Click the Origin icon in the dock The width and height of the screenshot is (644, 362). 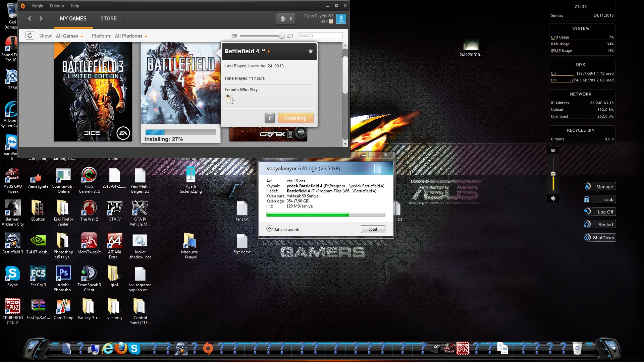point(208,349)
